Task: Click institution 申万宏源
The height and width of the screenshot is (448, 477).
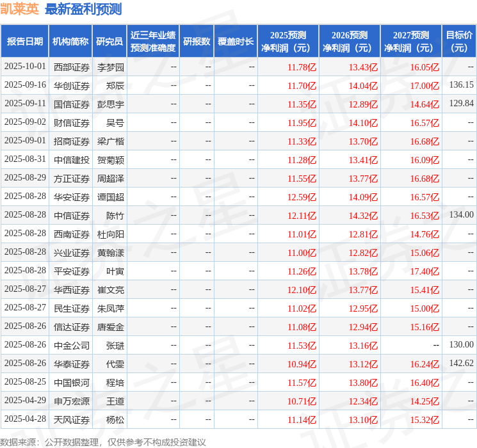Action: click(72, 401)
